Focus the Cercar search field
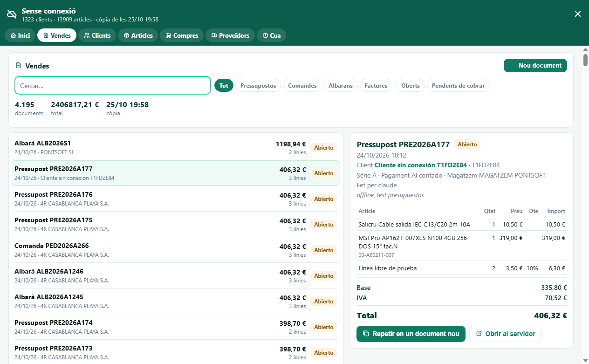The image size is (589, 364). pos(113,85)
